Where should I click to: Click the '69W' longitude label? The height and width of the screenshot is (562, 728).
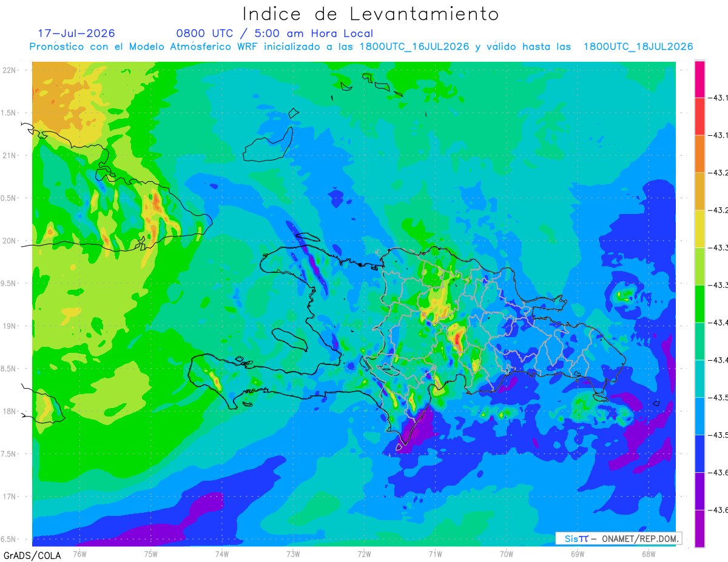pos(578,553)
